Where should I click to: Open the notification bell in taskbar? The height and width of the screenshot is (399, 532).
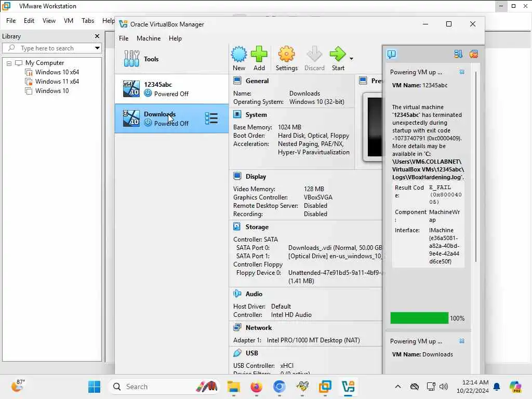tap(497, 387)
